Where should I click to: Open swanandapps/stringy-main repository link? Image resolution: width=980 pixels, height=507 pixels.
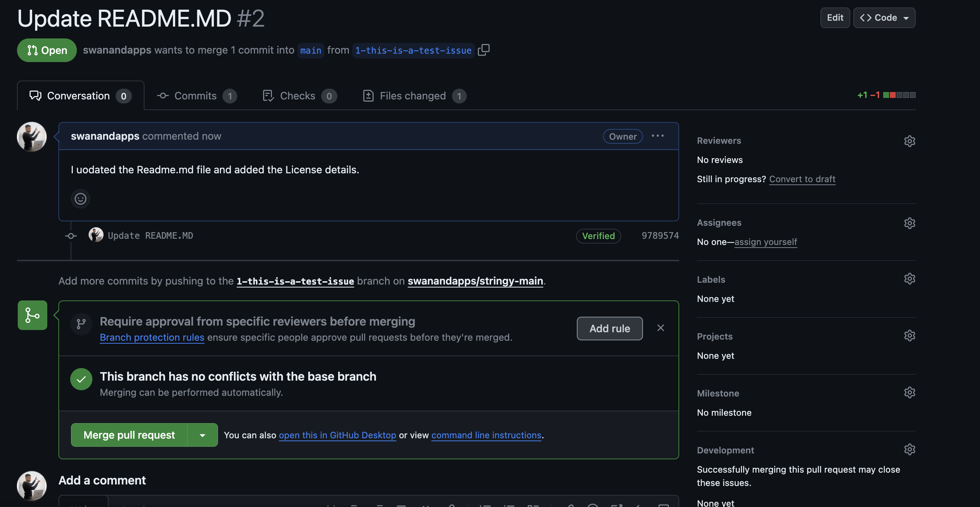(475, 281)
